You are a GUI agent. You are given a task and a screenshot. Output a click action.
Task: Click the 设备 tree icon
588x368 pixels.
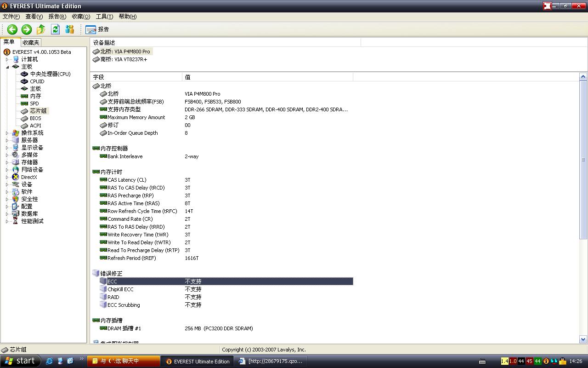(16, 184)
